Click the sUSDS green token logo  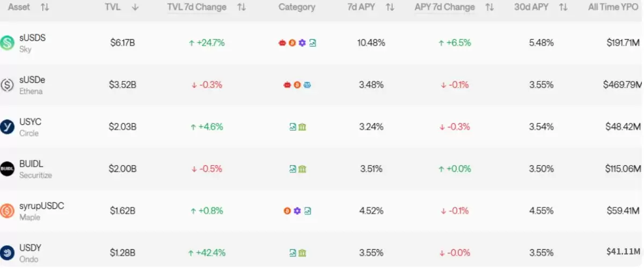click(8, 43)
